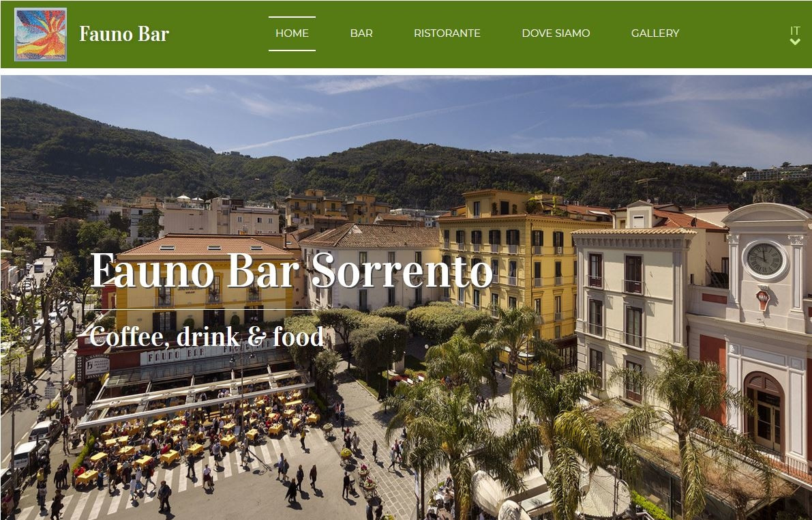Click the hero banner photo of the piazza
The image size is (812, 520).
(406, 298)
